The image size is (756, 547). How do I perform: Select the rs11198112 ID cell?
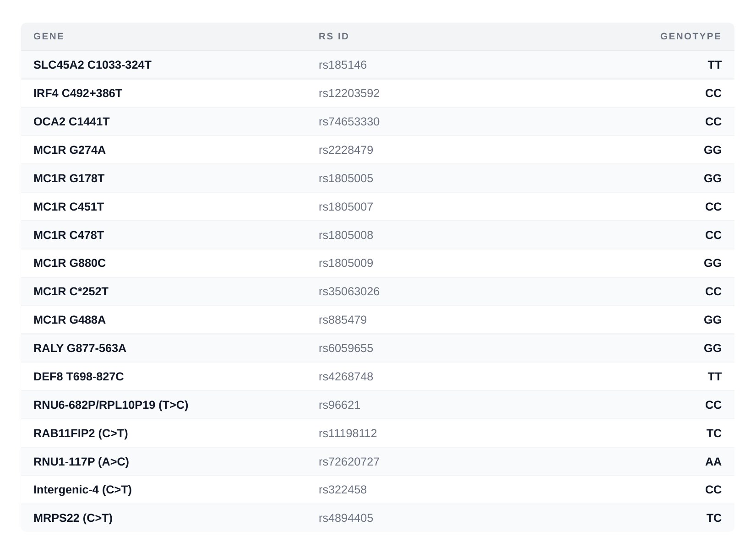[x=348, y=433]
